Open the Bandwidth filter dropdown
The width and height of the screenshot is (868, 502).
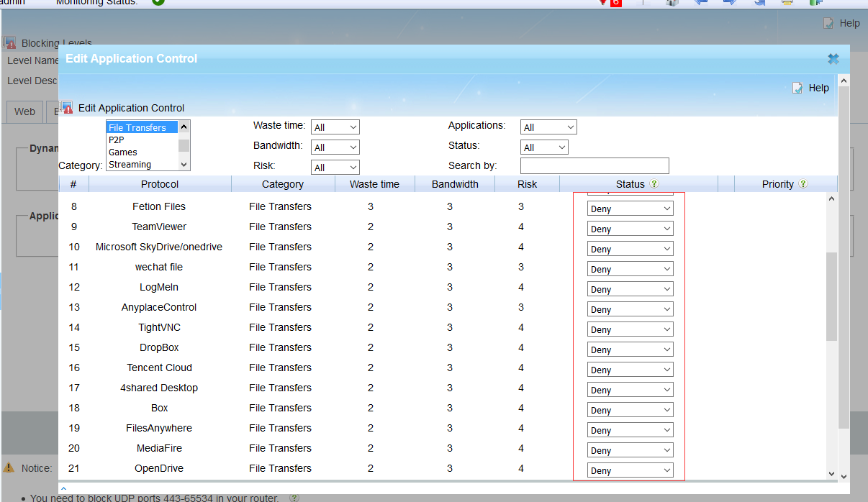click(335, 147)
